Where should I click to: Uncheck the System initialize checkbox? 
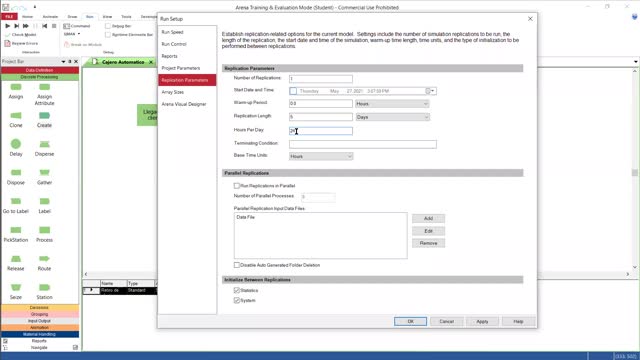(x=237, y=300)
